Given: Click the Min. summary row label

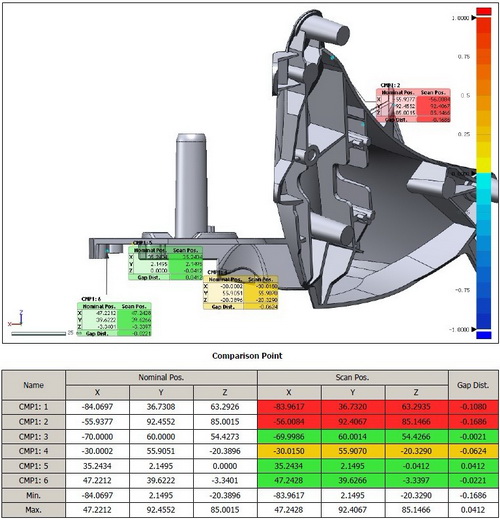Looking at the screenshot, I should pos(33,495).
